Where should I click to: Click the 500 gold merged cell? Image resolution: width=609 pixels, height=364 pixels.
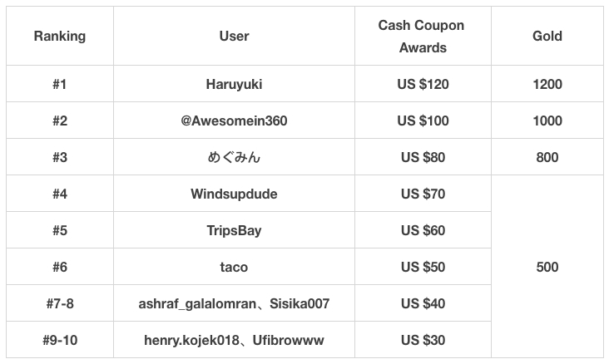547,267
